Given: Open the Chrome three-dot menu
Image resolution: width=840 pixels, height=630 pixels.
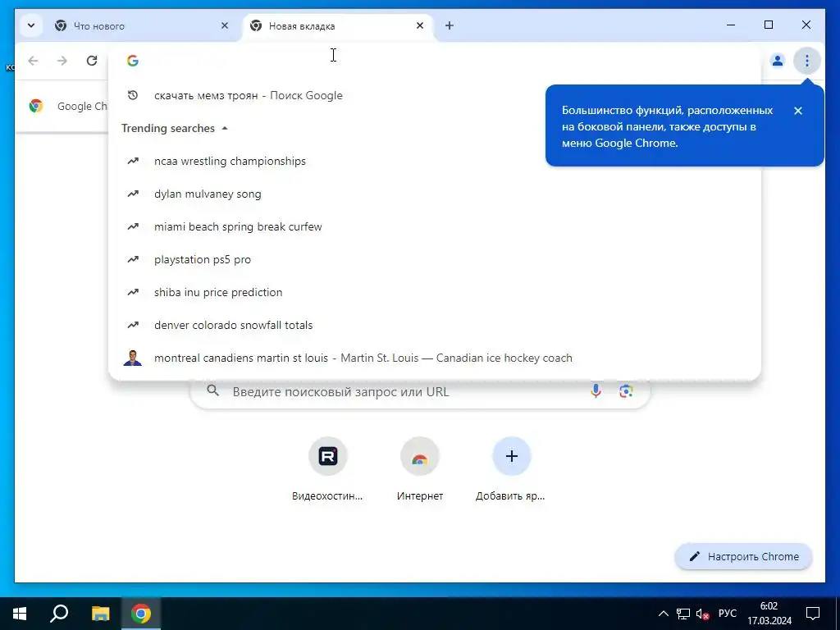Looking at the screenshot, I should [807, 61].
